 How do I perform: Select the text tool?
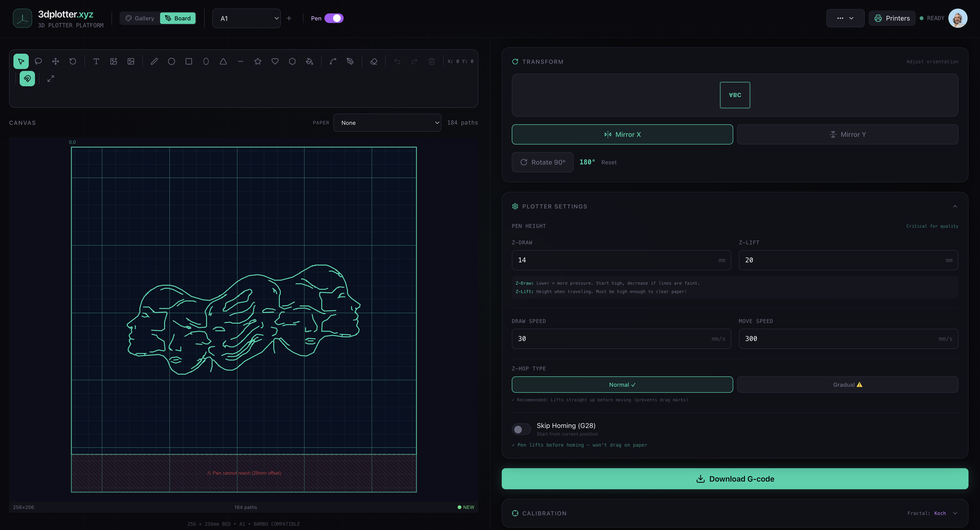[x=96, y=61]
